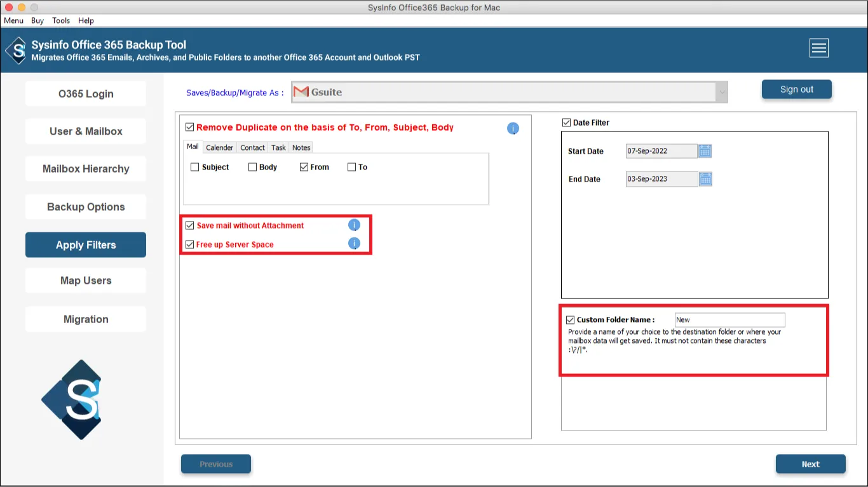Screen dimensions: 868x487
Task: Open the Start Date calendar picker
Action: pos(705,151)
